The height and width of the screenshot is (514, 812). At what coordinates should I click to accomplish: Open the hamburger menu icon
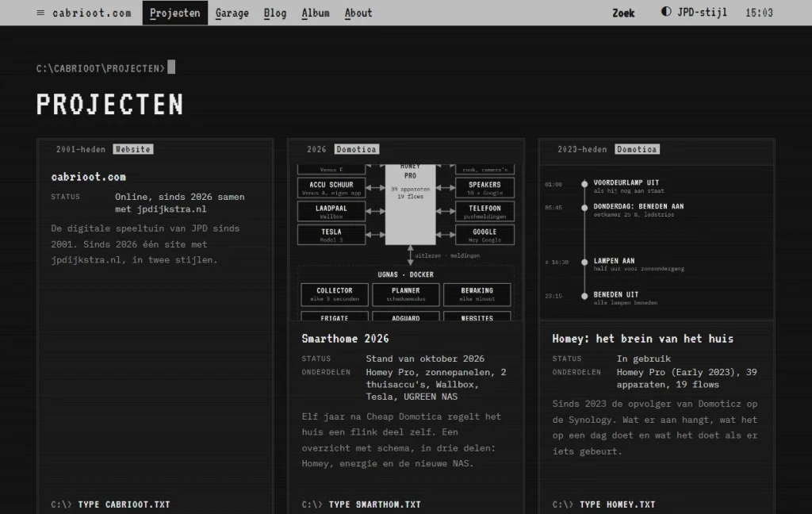pyautogui.click(x=40, y=13)
